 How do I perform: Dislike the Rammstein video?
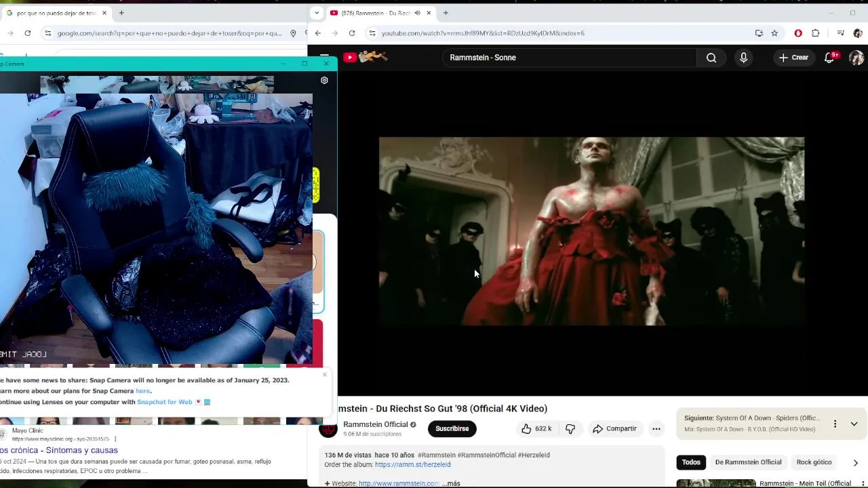tap(570, 428)
